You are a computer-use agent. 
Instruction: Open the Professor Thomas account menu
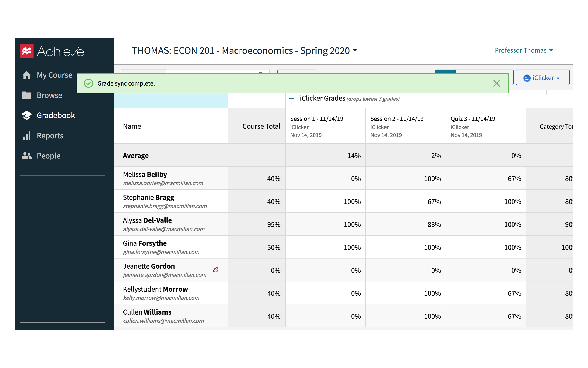[x=524, y=50]
